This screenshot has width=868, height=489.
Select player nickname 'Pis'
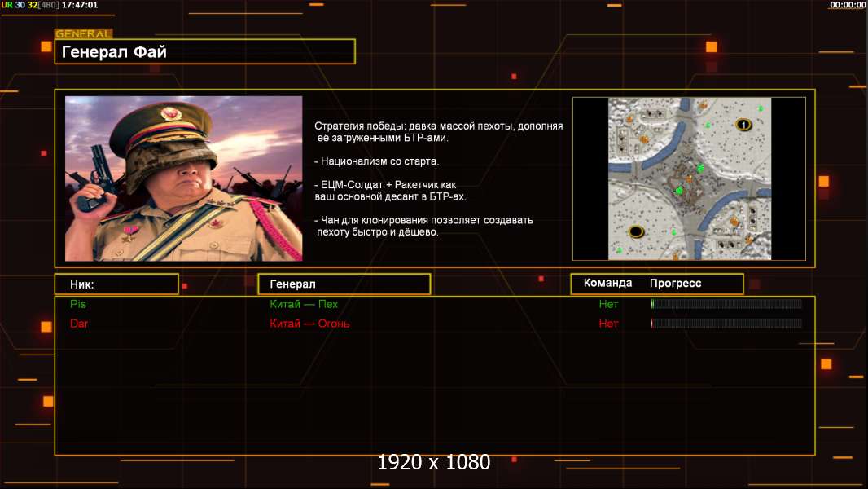point(78,304)
